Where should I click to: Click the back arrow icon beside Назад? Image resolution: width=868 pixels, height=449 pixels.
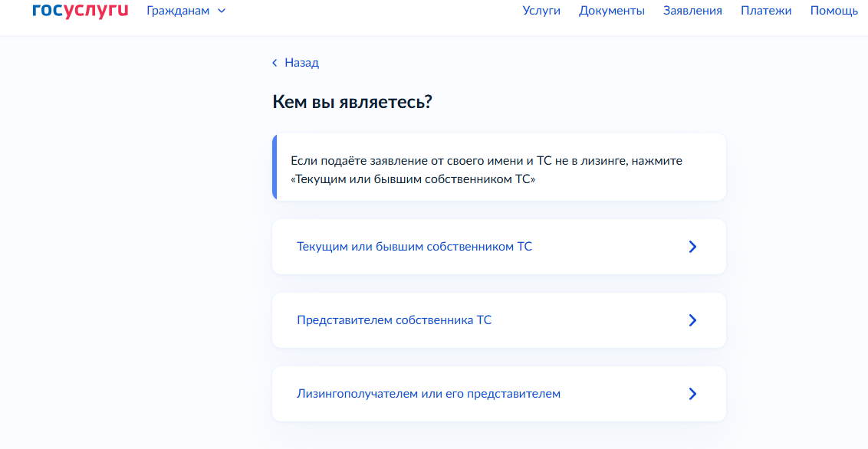(x=274, y=63)
